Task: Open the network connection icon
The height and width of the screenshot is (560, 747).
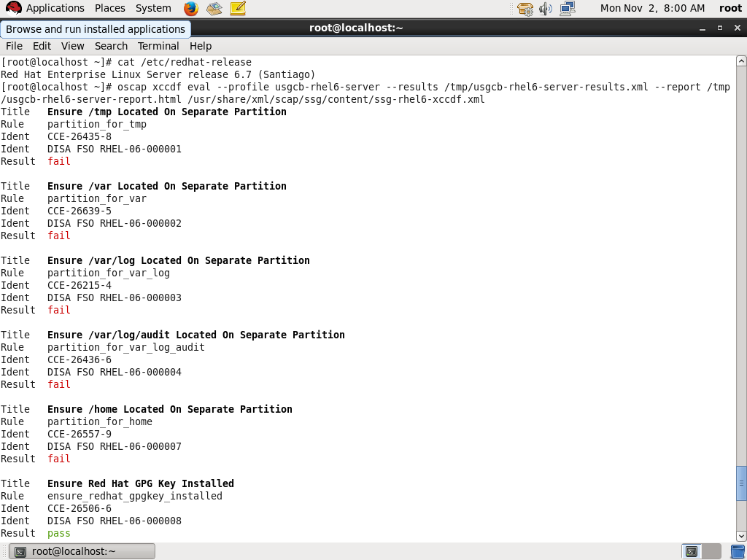Action: click(x=568, y=9)
